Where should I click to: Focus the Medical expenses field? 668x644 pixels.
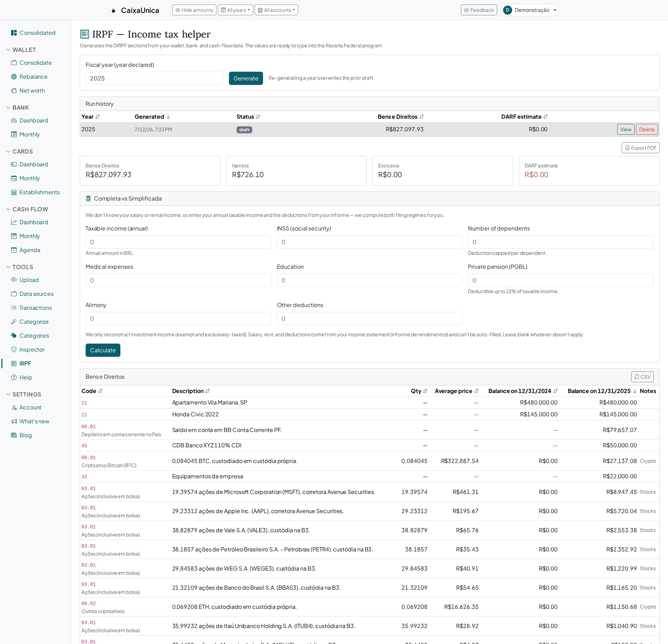(x=178, y=280)
